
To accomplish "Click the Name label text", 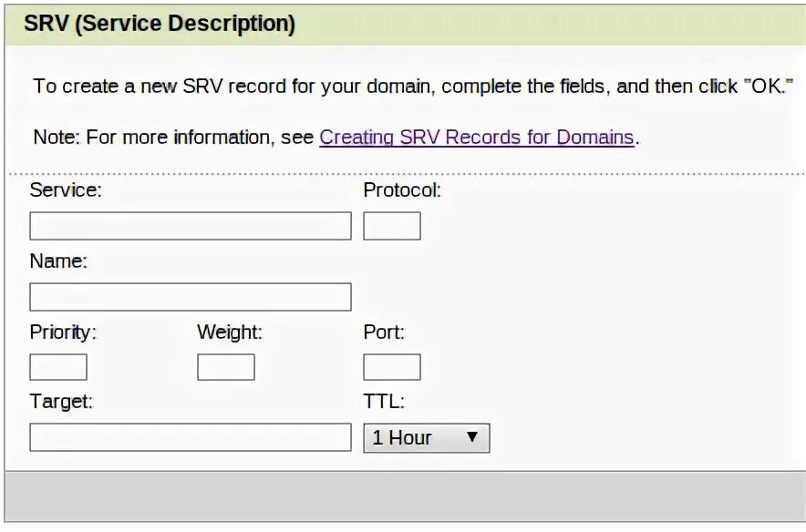I will 58,261.
